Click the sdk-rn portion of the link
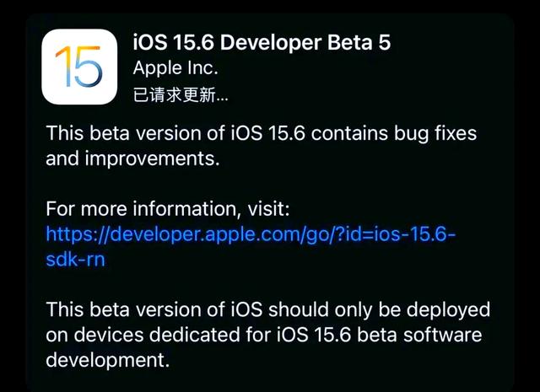 tap(75, 259)
